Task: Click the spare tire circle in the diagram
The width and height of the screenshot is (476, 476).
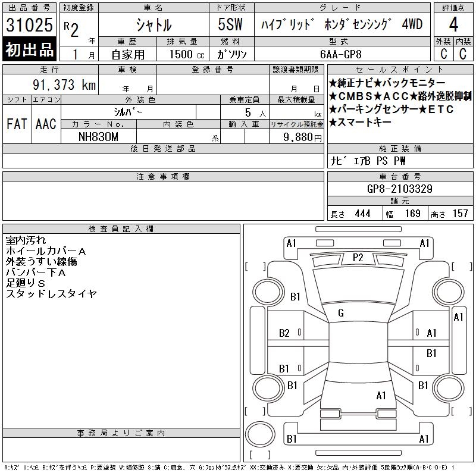Action: pos(260,434)
